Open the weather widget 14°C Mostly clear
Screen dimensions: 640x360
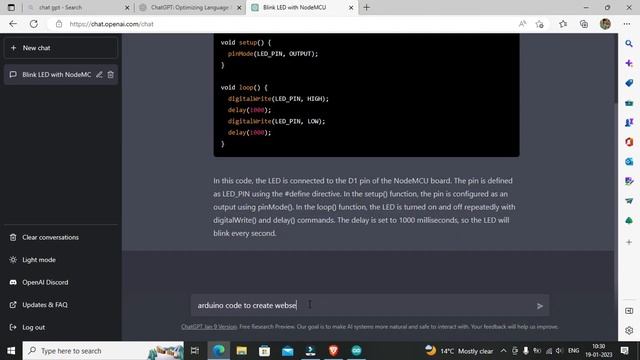[459, 351]
